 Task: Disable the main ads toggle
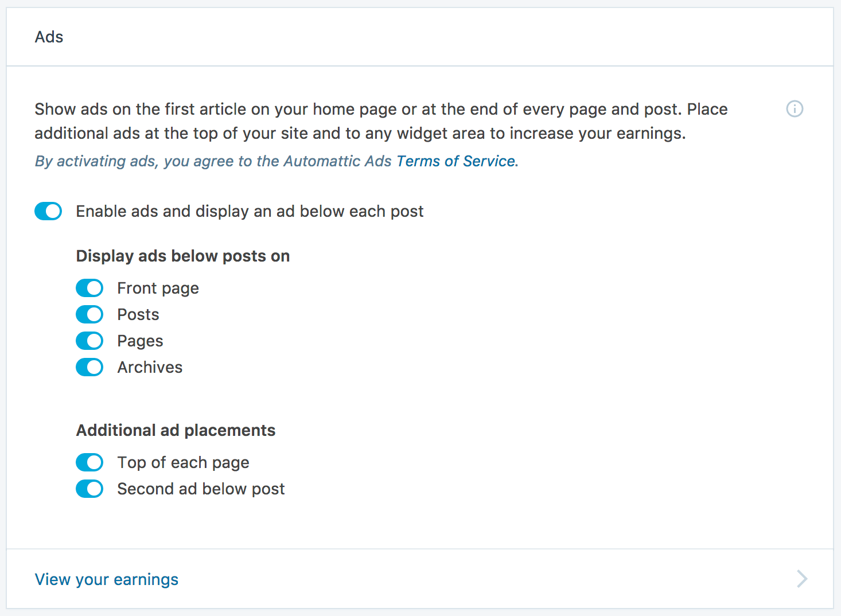pos(48,211)
